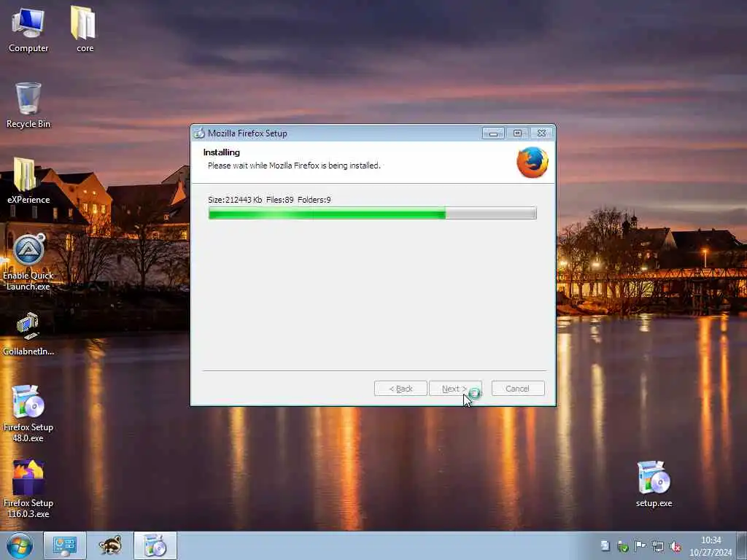Close the Mozilla Firefox Setup window
Screen dimensions: 747x560
click(x=542, y=133)
